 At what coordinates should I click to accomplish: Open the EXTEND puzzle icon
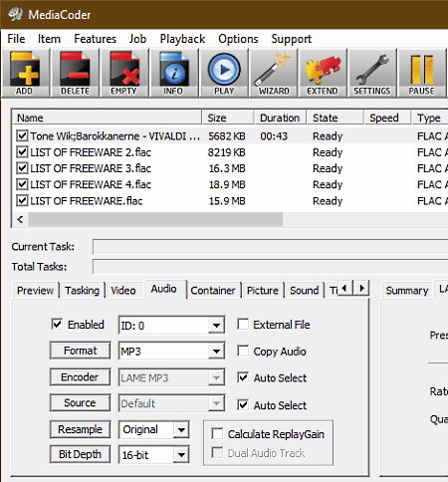pos(323,73)
